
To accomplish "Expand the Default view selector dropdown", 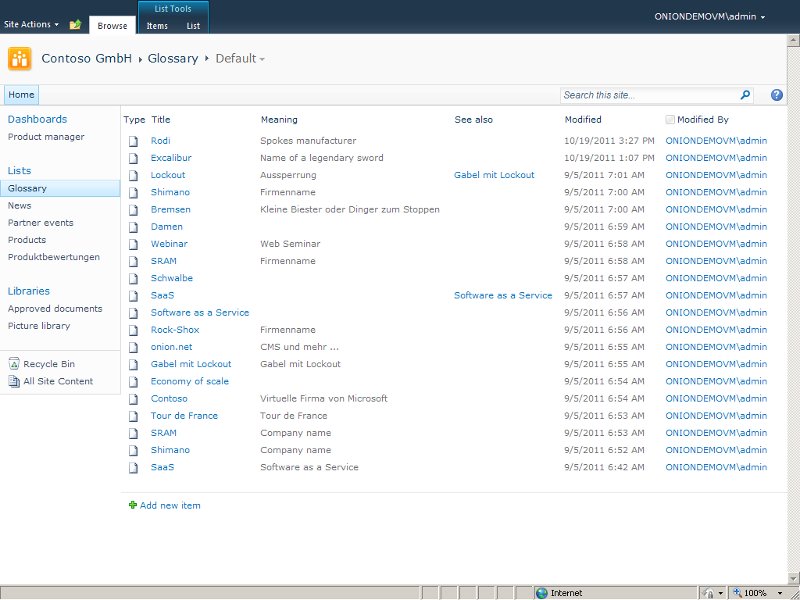I will click(262, 59).
